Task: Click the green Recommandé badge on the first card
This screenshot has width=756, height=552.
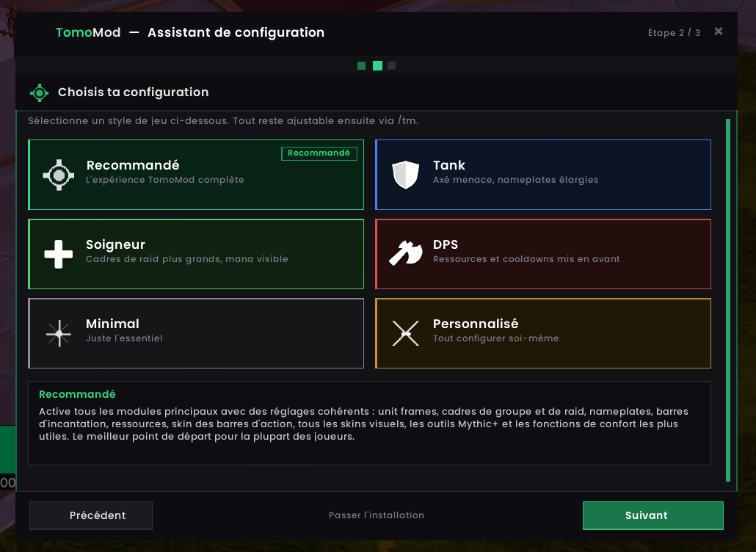Action: [x=319, y=153]
